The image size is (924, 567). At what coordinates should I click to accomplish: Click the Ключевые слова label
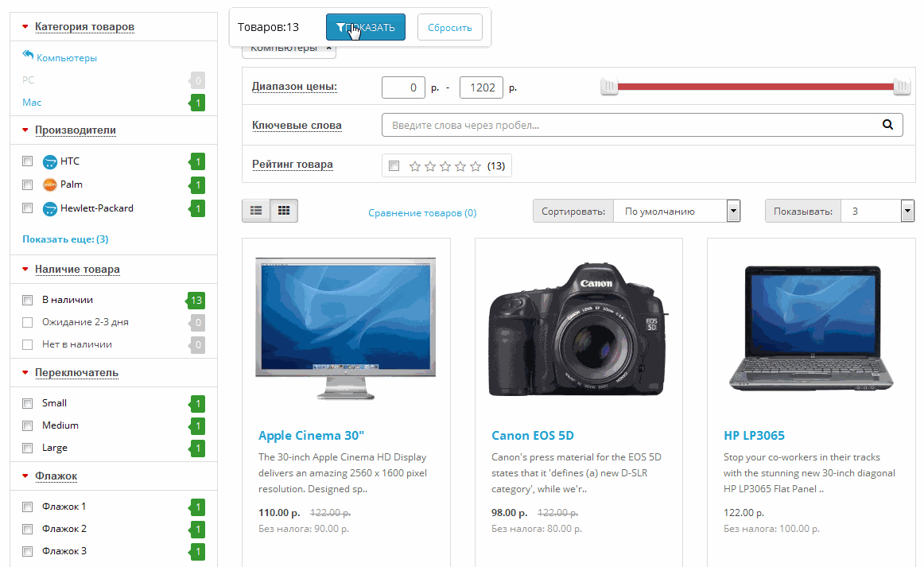(297, 125)
